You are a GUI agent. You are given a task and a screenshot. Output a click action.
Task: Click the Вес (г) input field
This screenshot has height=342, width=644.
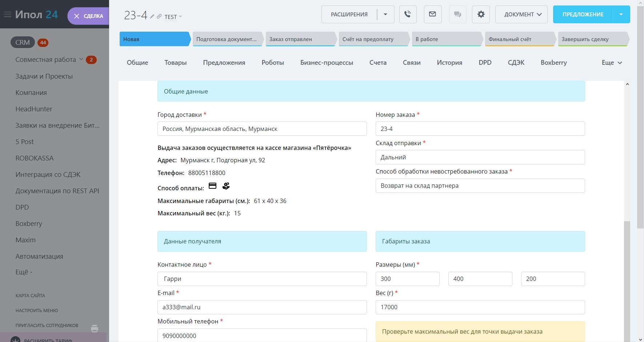(x=480, y=307)
